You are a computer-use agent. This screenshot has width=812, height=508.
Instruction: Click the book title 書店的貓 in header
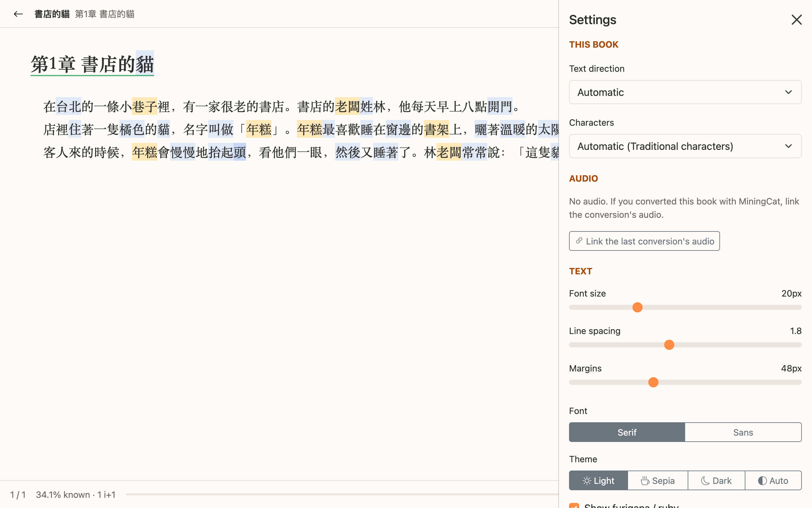(52, 14)
